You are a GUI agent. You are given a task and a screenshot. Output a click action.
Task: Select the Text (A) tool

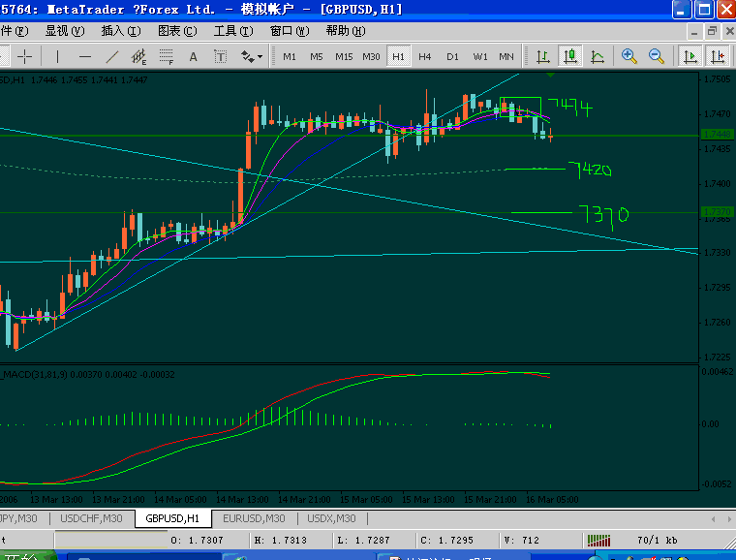[193, 57]
